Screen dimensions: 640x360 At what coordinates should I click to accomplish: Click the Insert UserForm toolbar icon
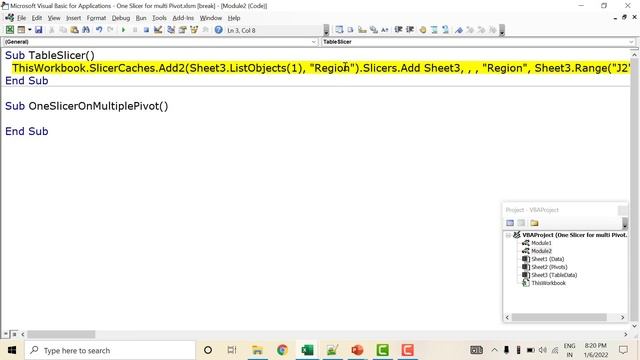pyautogui.click(x=20, y=30)
